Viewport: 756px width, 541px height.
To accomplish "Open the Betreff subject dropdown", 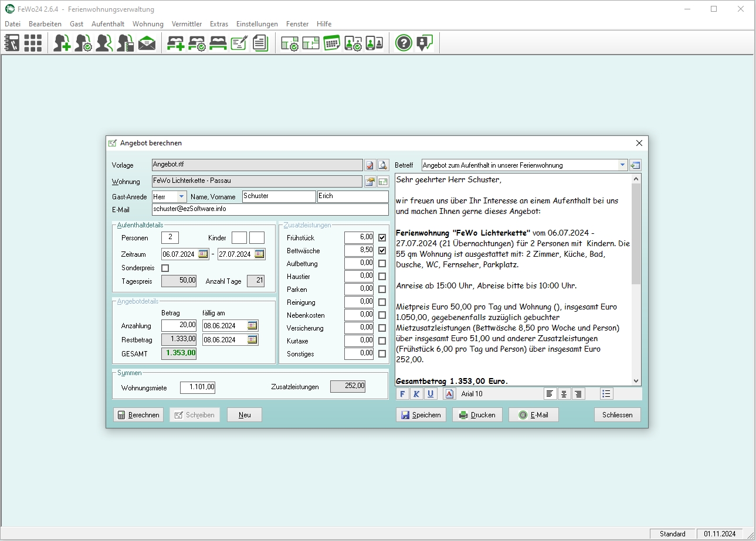I will pos(622,165).
